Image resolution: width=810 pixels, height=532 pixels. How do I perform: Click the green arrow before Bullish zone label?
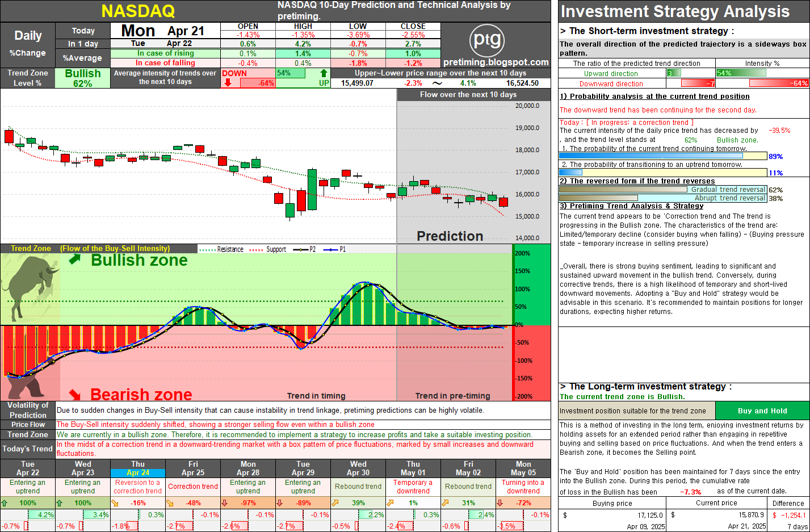click(75, 259)
